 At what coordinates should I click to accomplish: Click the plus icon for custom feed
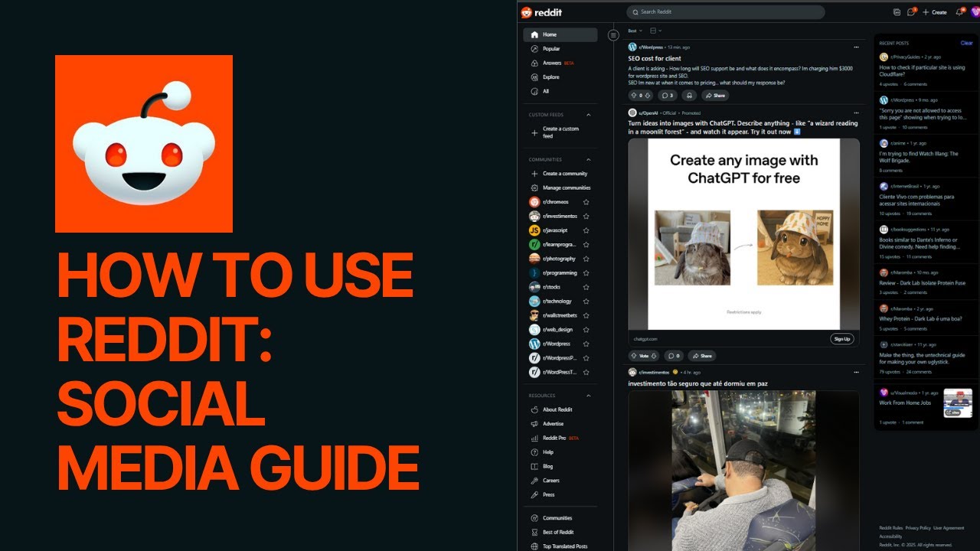pos(534,132)
